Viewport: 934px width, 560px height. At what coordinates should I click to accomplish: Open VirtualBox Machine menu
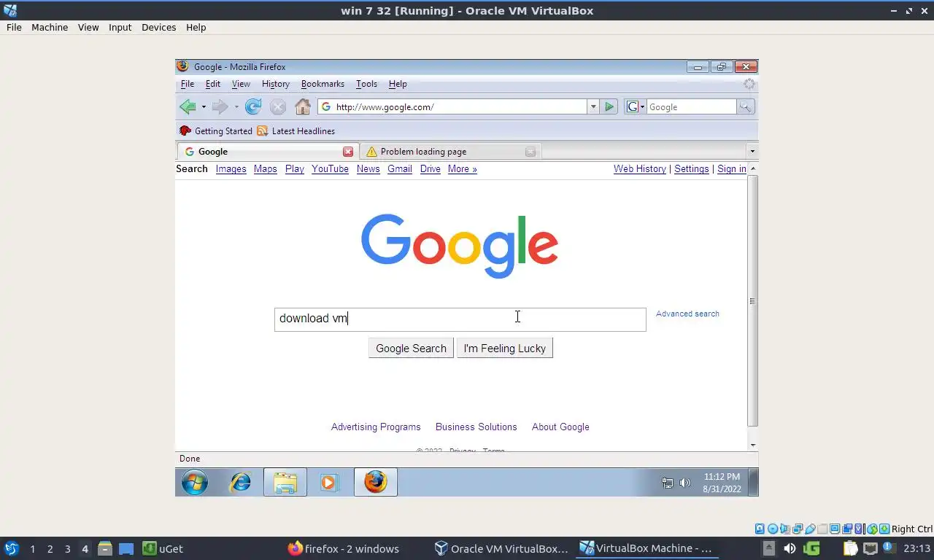[50, 27]
